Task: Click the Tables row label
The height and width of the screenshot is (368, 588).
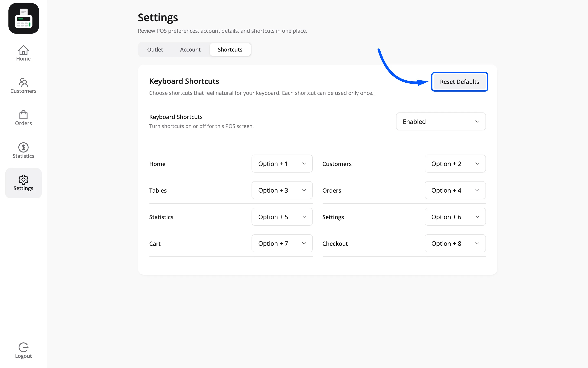Action: pyautogui.click(x=158, y=191)
